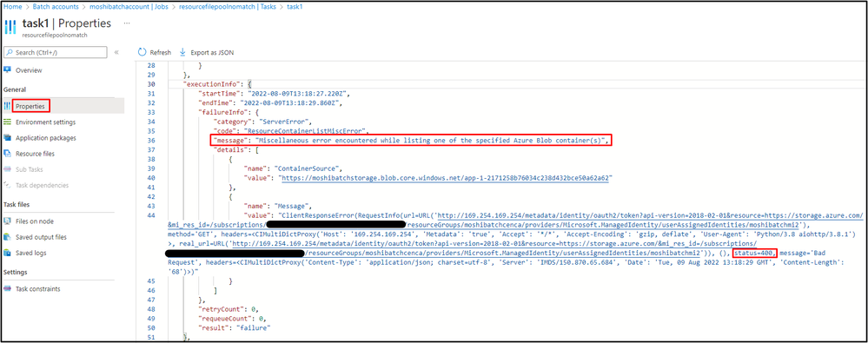This screenshot has height=343, width=868.
Task: Click the Saved output files icon
Action: click(x=7, y=237)
